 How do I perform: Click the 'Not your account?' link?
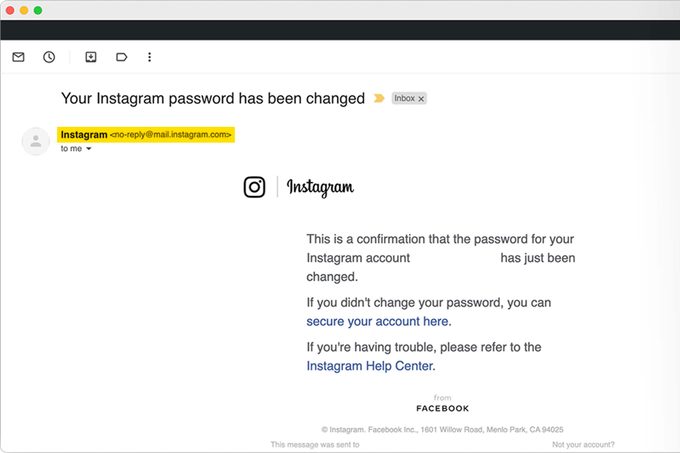coord(583,444)
